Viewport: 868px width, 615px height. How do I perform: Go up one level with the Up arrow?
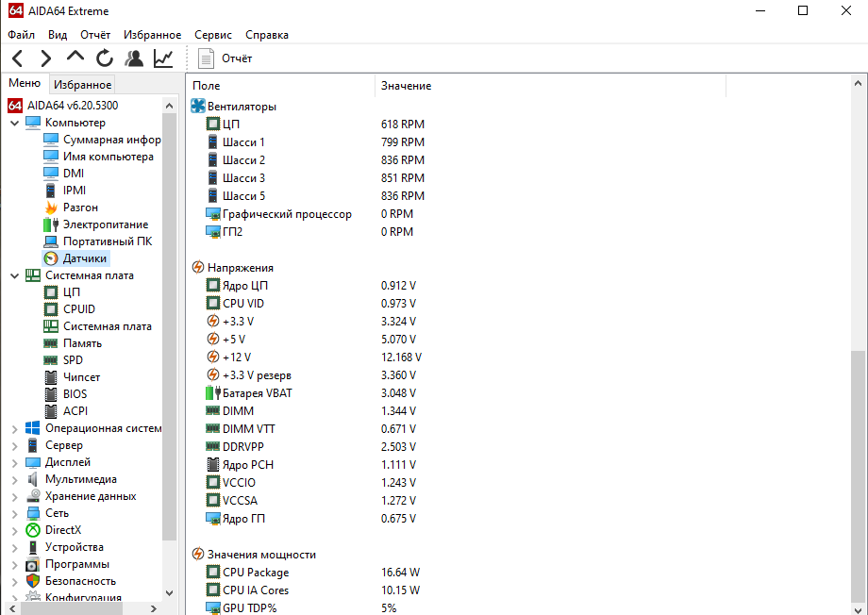pos(75,56)
